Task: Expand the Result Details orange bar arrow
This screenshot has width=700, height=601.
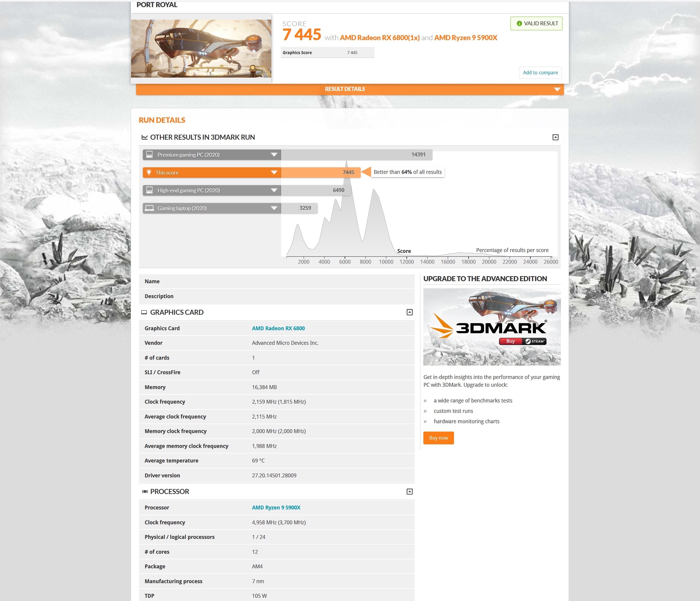Action: (557, 89)
